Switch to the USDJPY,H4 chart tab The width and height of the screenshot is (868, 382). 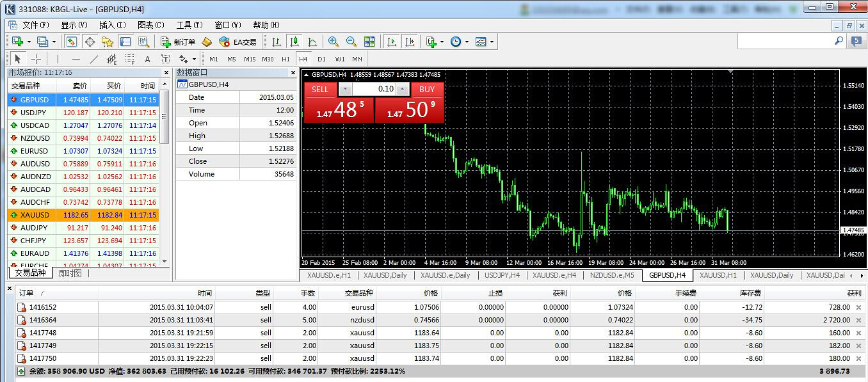pyautogui.click(x=502, y=275)
